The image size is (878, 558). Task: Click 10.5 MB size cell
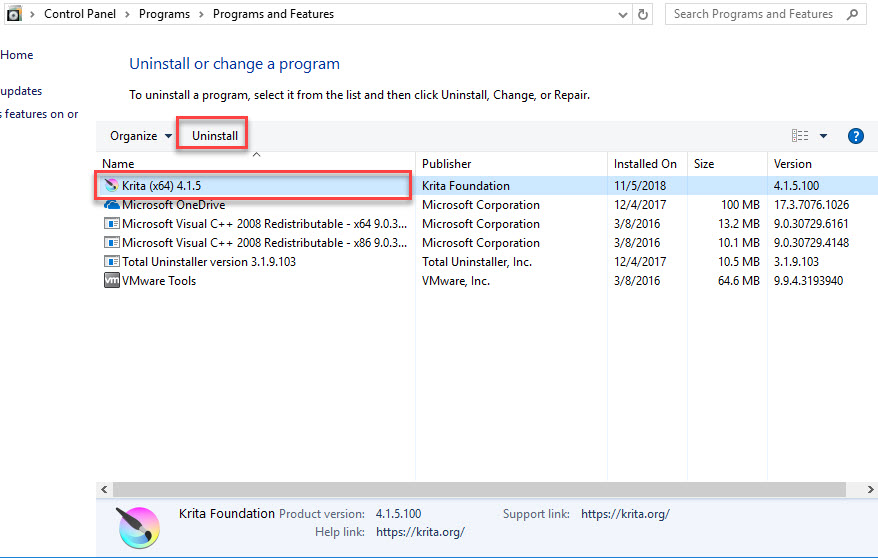click(739, 262)
